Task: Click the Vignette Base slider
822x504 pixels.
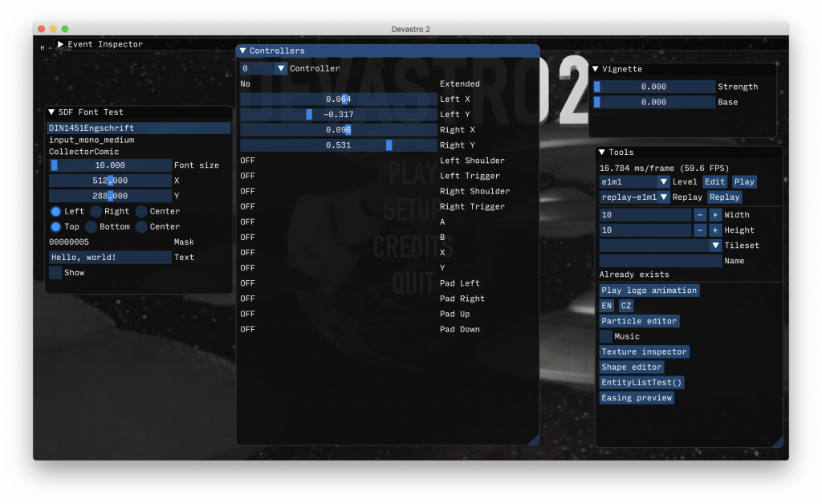Action: [654, 102]
